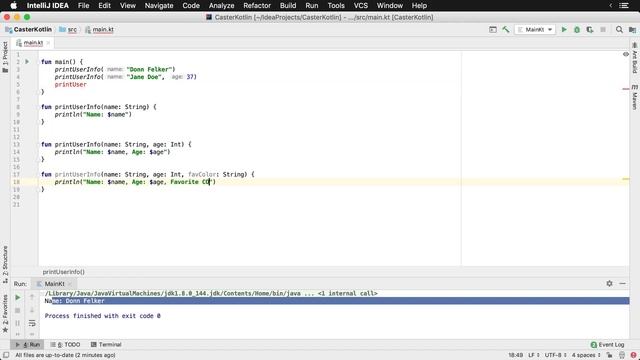Open the TODO tool window

(x=65, y=344)
